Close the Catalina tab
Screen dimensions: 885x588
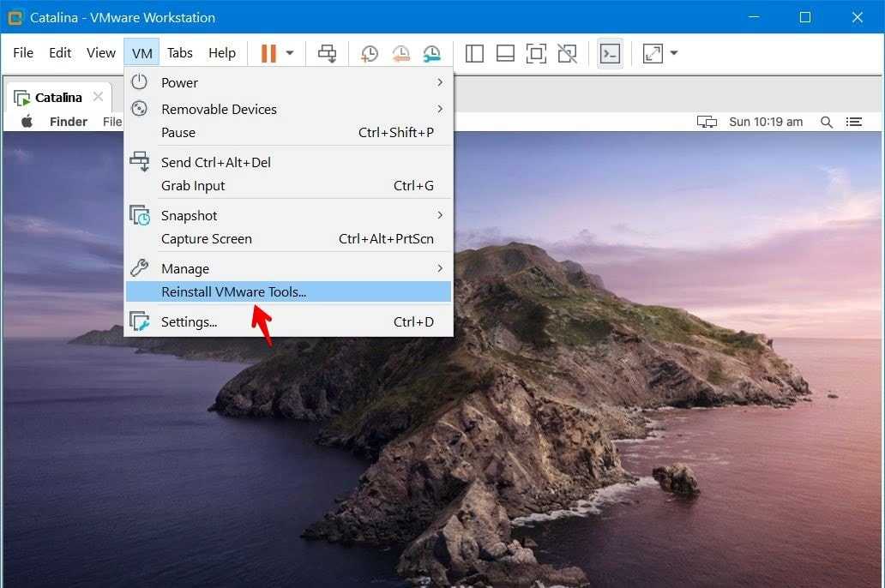coord(99,97)
